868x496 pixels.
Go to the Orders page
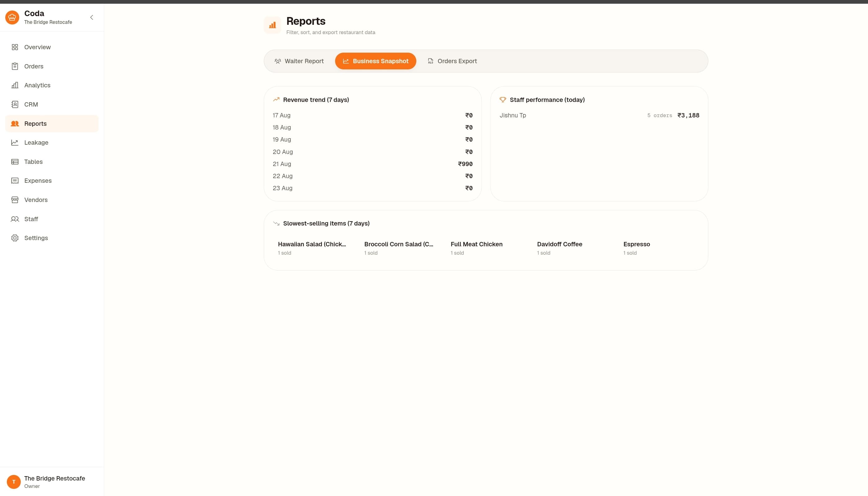click(34, 66)
